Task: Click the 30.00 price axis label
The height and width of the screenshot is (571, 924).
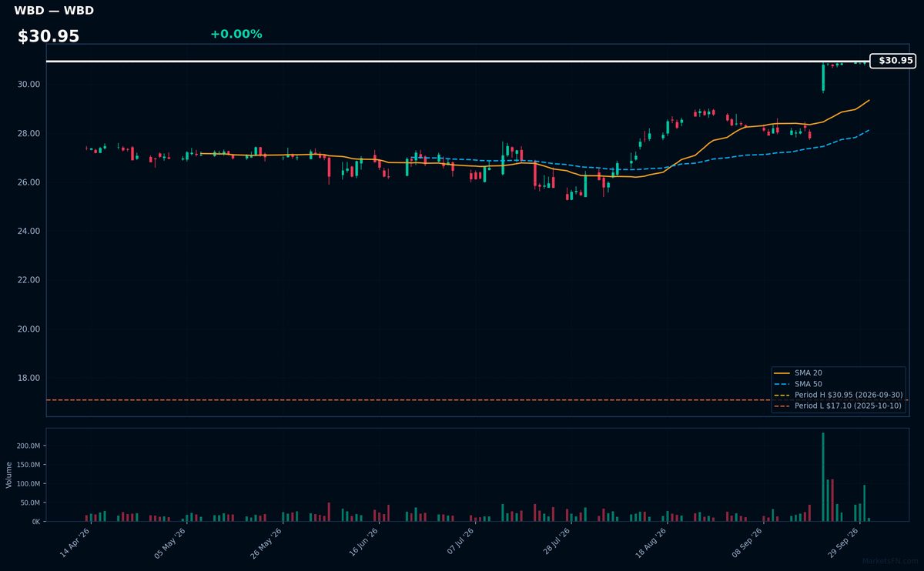Action: coord(30,85)
